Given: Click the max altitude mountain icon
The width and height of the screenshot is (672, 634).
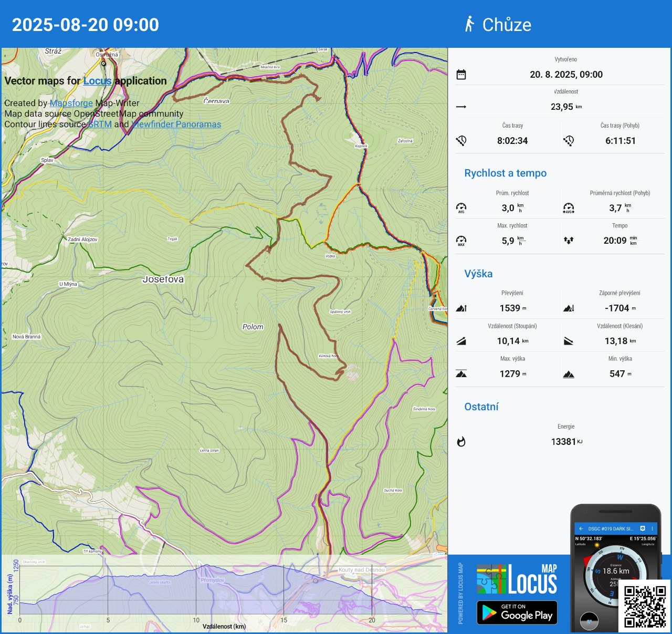Looking at the screenshot, I should click(461, 374).
